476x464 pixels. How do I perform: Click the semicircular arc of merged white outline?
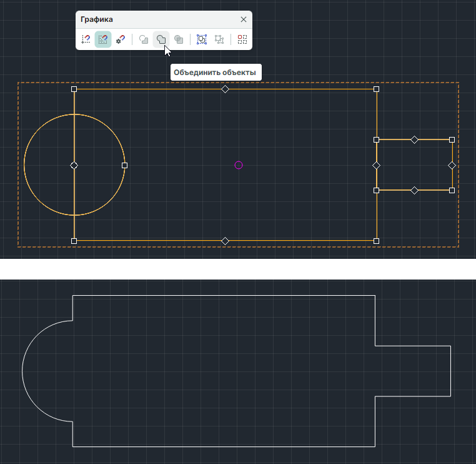(x=23, y=371)
